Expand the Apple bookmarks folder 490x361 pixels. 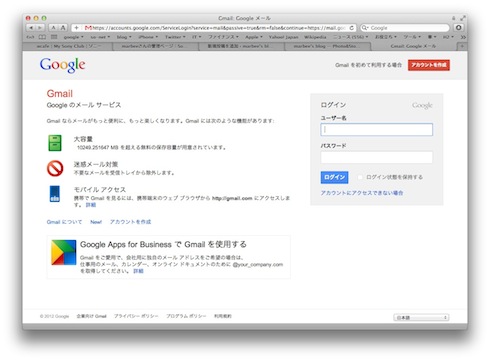tap(254, 37)
